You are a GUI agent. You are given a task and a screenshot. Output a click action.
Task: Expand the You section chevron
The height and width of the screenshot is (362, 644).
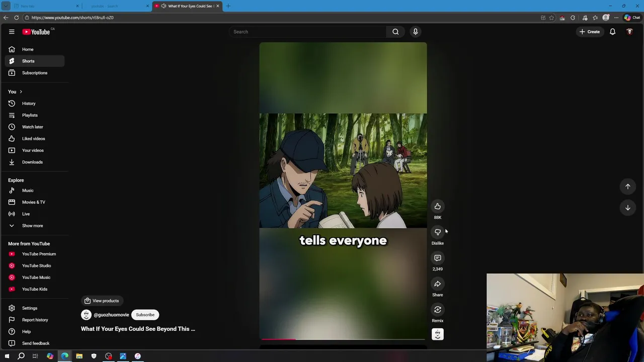click(x=21, y=92)
